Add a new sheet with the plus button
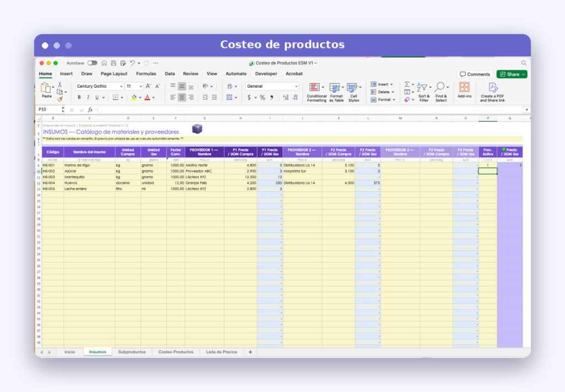 [x=250, y=352]
